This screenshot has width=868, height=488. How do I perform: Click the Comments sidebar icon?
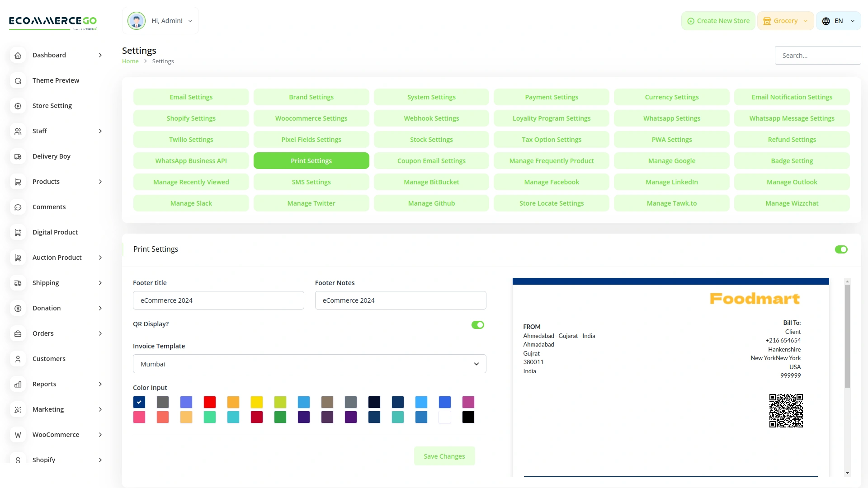pyautogui.click(x=18, y=207)
